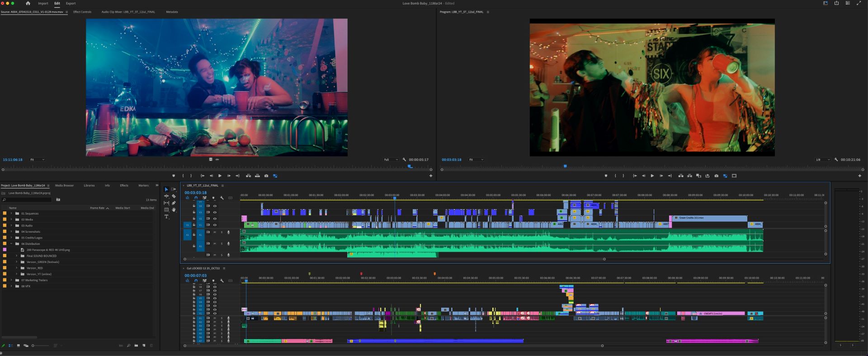This screenshot has height=356, width=868.
Task: Expand the 01 Sequences bin
Action: 11,213
